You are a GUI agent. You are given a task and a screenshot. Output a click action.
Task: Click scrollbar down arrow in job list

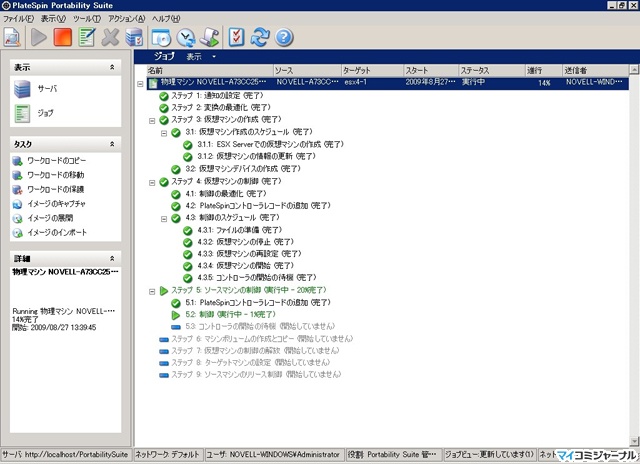(633, 441)
